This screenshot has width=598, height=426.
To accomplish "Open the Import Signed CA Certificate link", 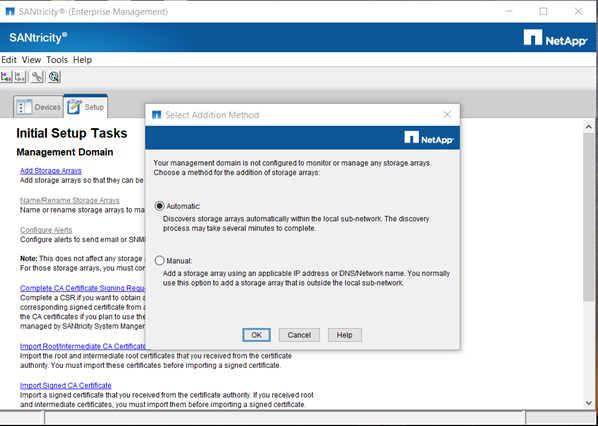I will point(66,385).
